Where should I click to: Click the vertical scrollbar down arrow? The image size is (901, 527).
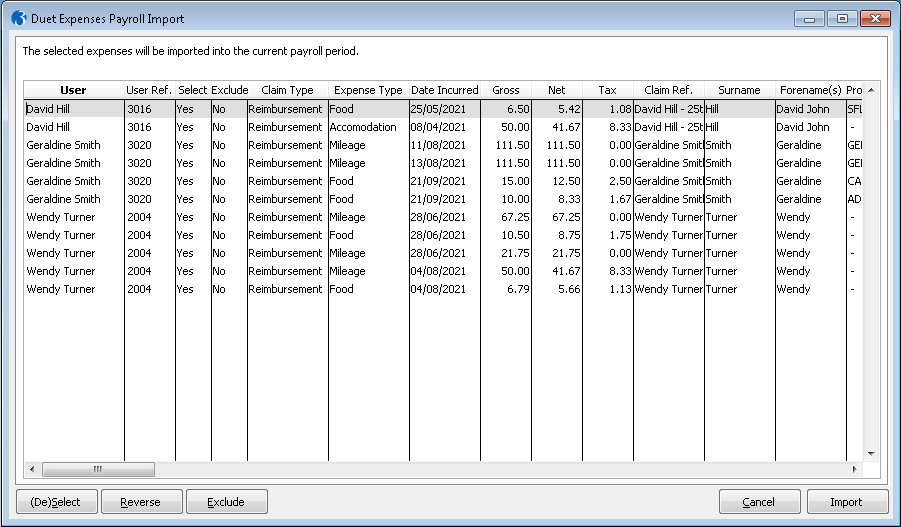click(871, 454)
